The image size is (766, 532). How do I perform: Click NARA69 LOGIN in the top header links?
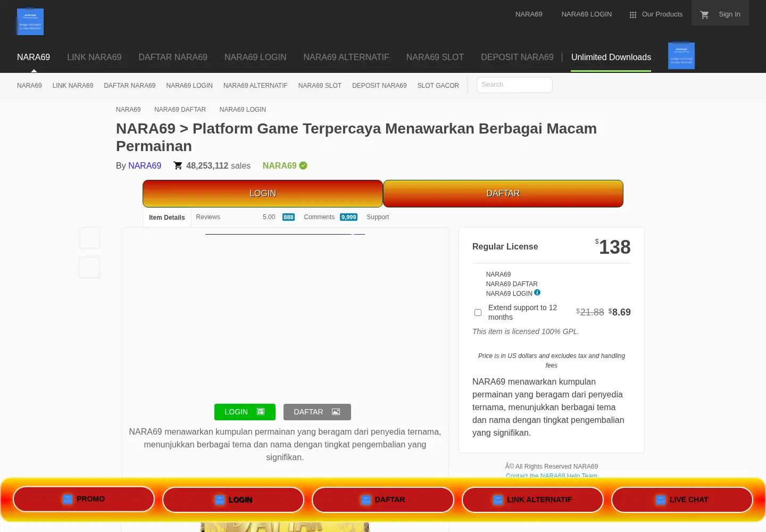coord(587,14)
